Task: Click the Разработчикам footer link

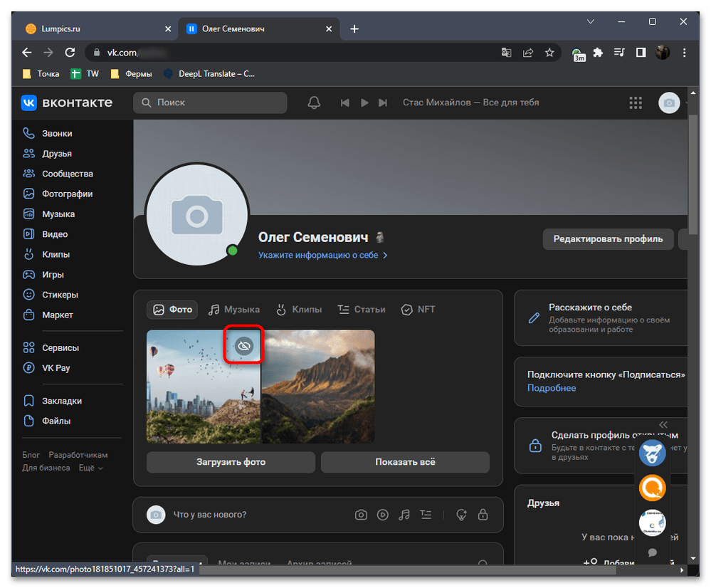Action: click(78, 455)
